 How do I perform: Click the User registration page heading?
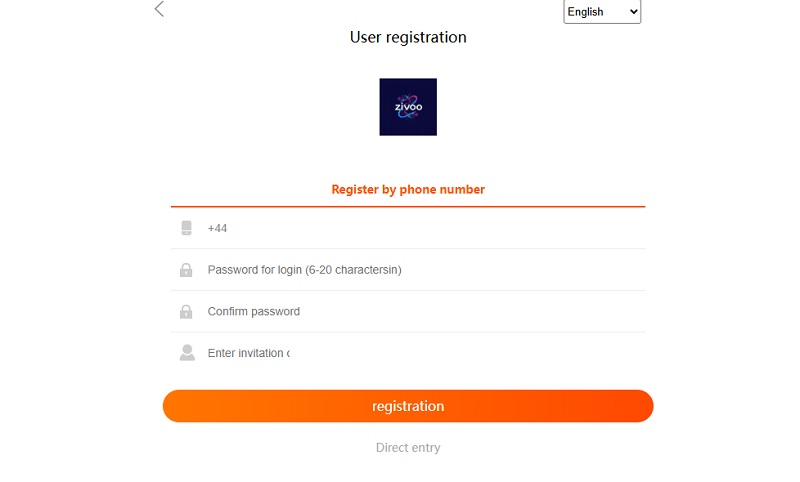(x=408, y=37)
